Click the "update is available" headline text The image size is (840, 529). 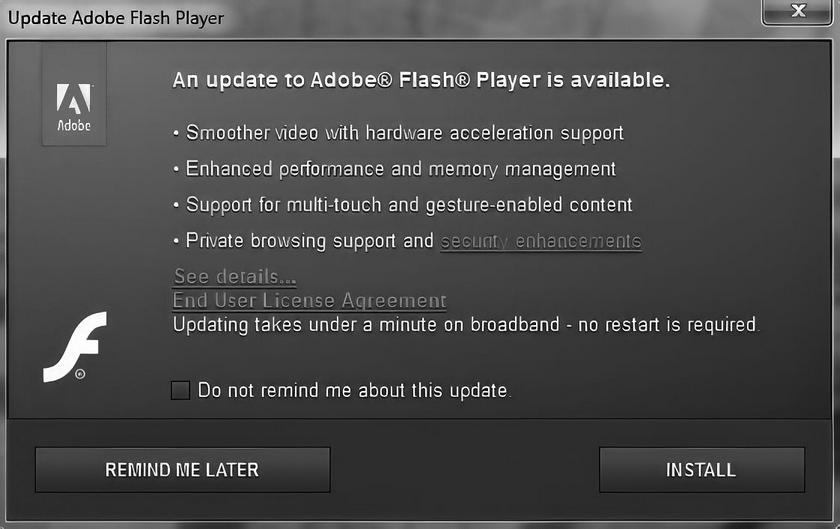[421, 80]
